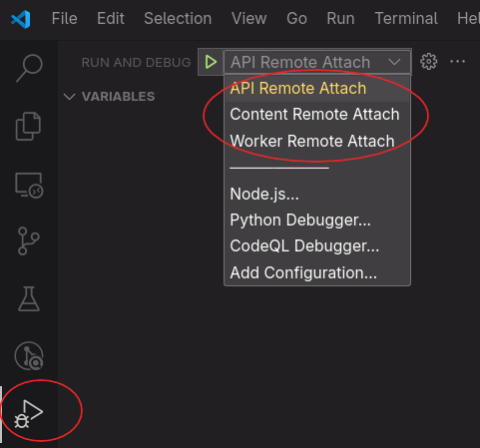The image size is (480, 448).
Task: Click Add Configuration... in the list
Action: pos(317,273)
